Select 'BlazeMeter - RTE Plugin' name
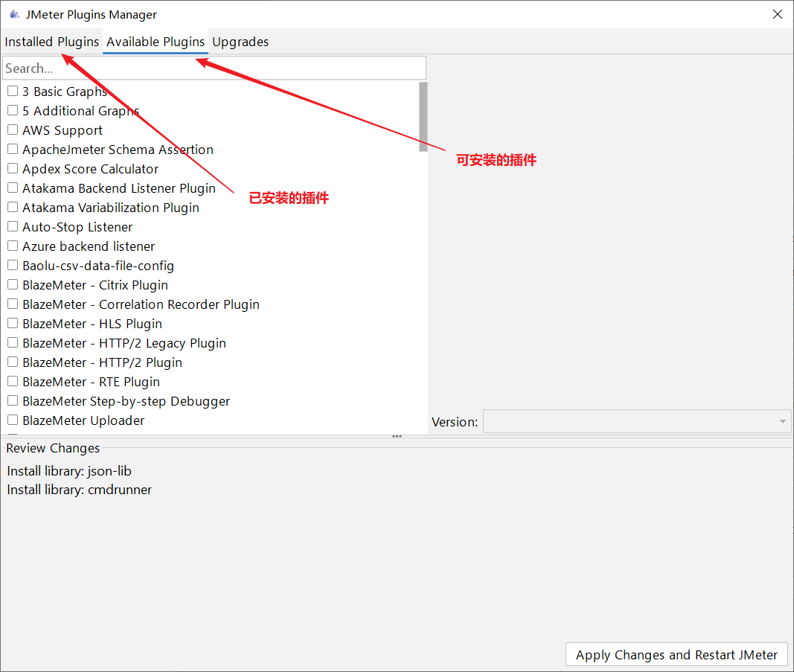794x672 pixels. click(91, 382)
